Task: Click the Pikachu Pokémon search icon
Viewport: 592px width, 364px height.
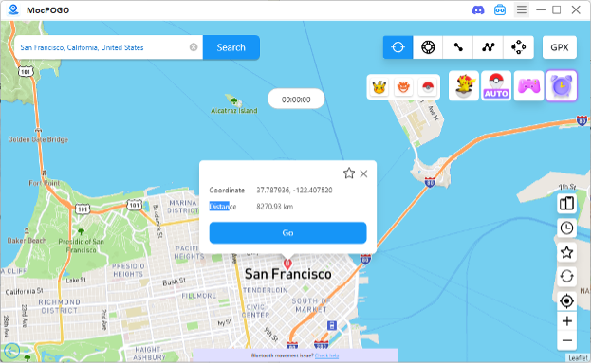Action: (379, 87)
